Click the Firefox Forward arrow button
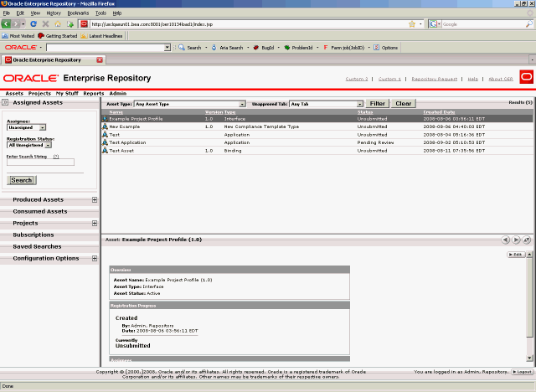Viewport: 536px width, 392px height. click(15, 24)
